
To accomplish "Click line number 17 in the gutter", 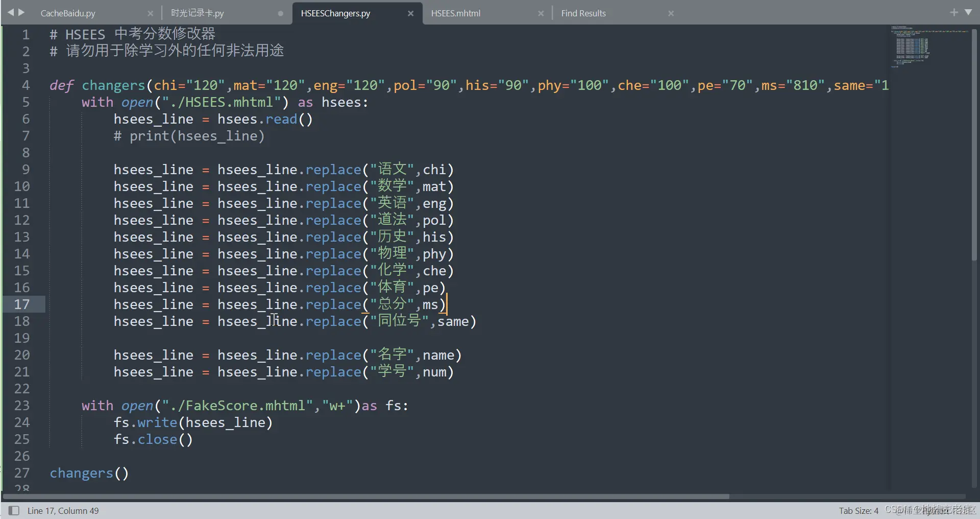I will point(22,304).
